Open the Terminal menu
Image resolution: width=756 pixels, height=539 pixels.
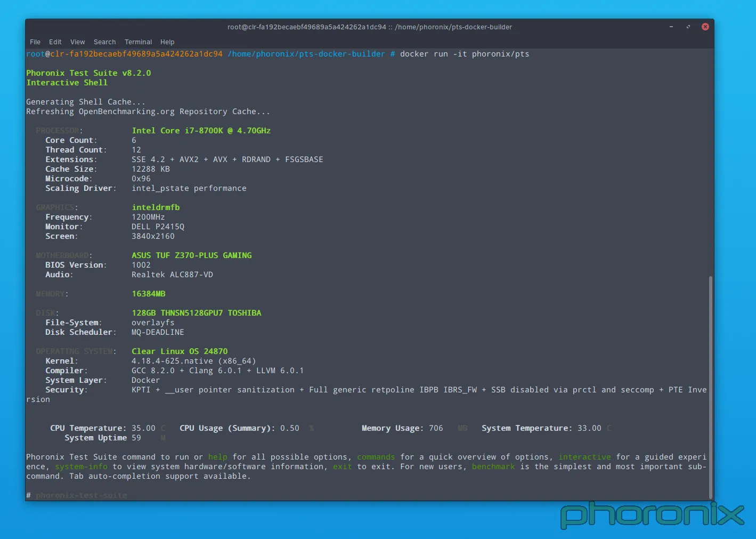tap(139, 42)
